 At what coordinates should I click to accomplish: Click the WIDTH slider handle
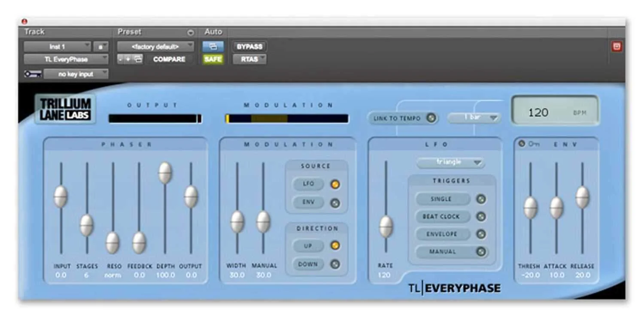tap(237, 222)
